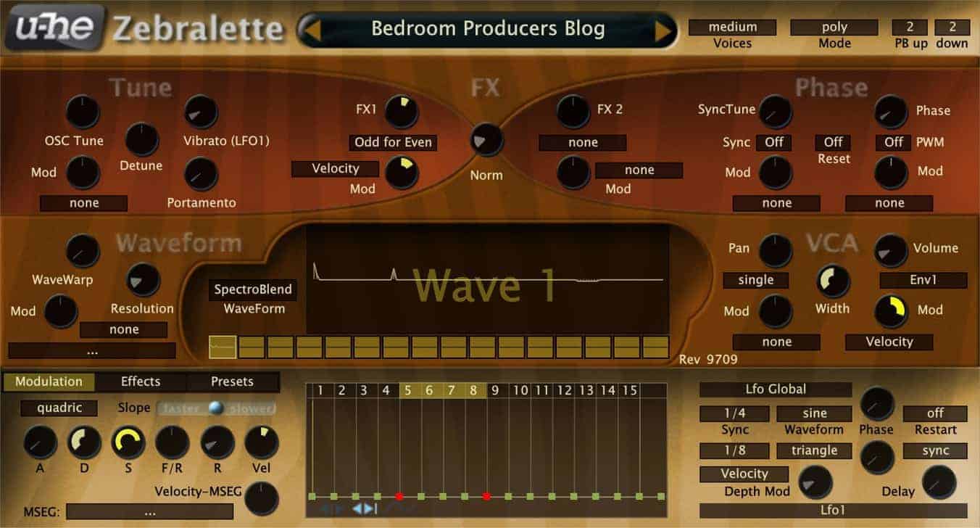This screenshot has width=980, height=528.
Task: Select MSEG step 5 header
Action: click(410, 391)
